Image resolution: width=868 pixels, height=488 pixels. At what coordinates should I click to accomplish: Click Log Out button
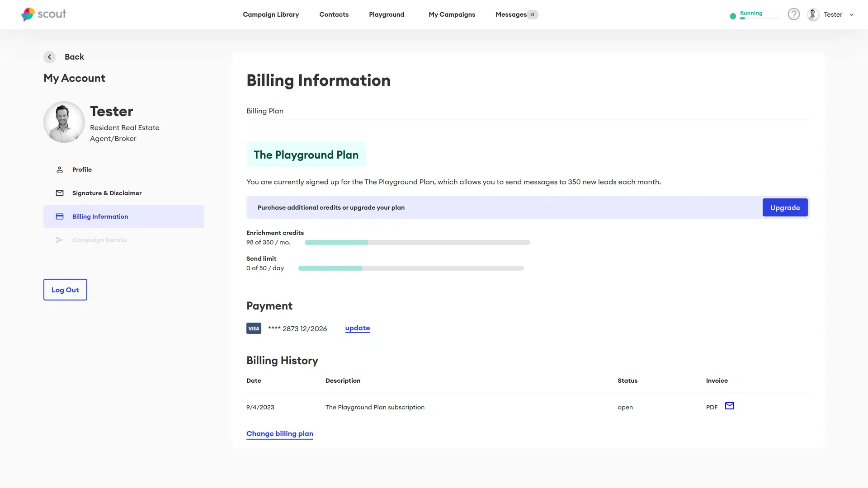click(65, 290)
